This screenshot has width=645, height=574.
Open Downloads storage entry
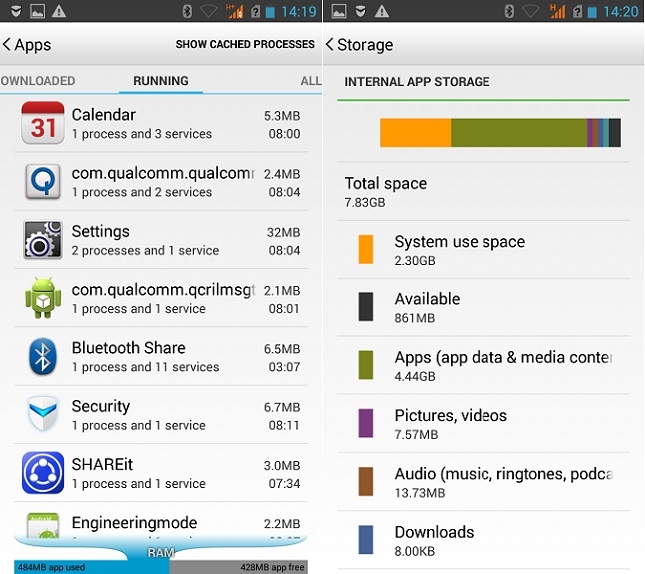(x=483, y=540)
